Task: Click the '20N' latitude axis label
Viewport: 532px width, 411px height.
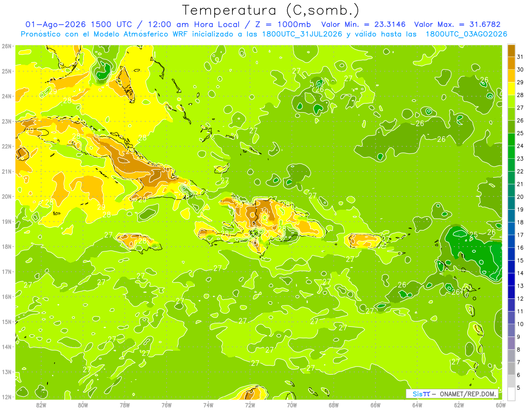Action: pyautogui.click(x=7, y=196)
